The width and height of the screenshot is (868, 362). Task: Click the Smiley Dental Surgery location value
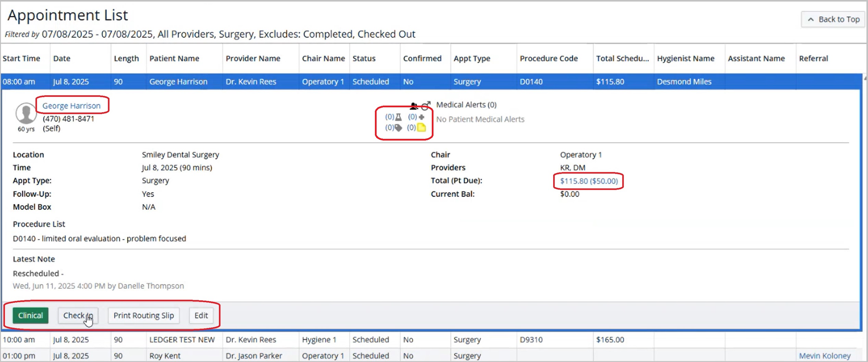[180, 155]
